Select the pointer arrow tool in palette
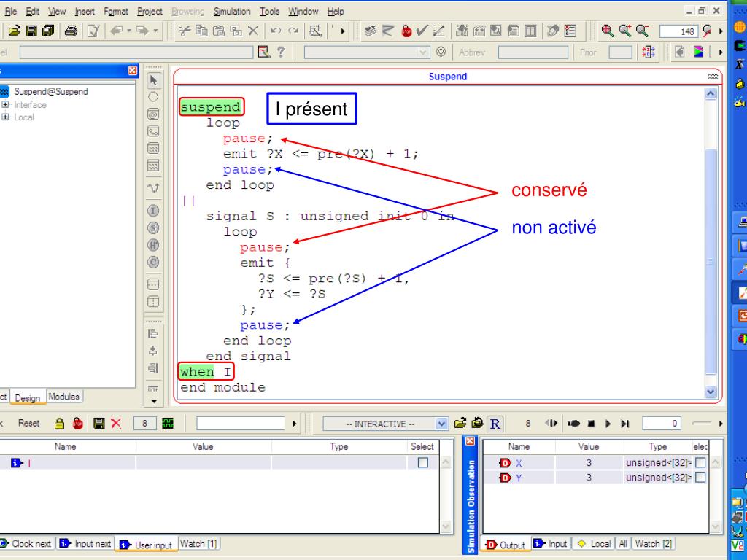 153,80
